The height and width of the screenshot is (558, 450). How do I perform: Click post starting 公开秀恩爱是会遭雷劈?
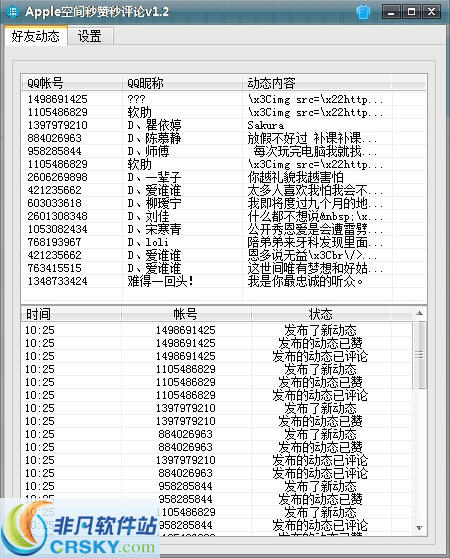pyautogui.click(x=315, y=229)
